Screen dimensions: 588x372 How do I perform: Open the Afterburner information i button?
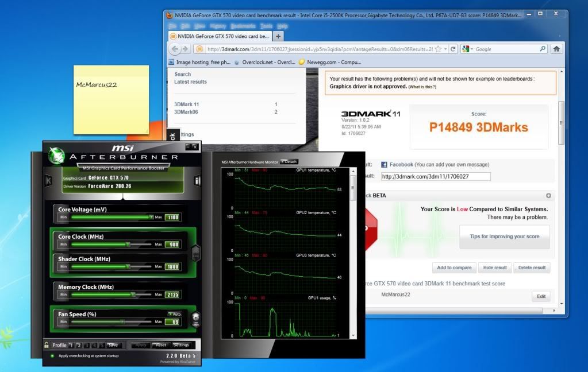197,181
